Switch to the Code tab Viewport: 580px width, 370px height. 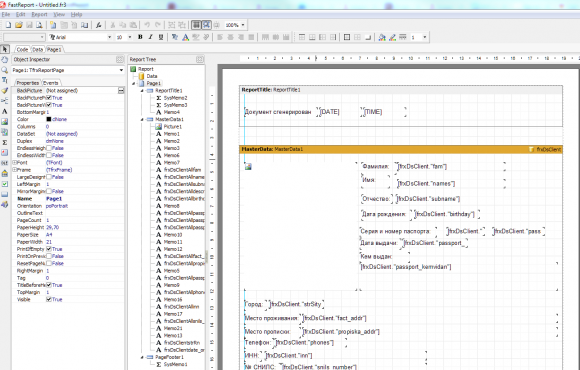click(x=22, y=49)
